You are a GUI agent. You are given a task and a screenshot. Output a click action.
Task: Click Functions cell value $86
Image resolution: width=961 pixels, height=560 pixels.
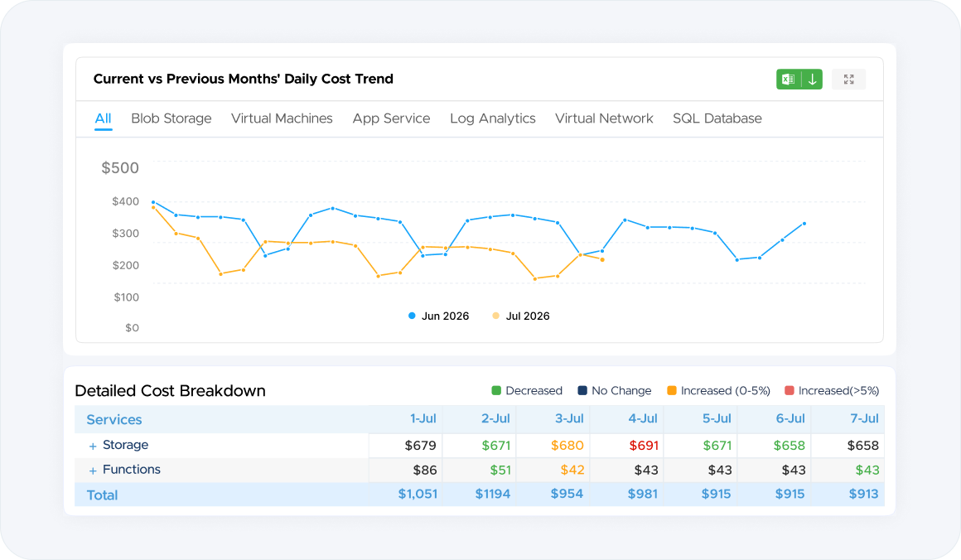pos(425,470)
